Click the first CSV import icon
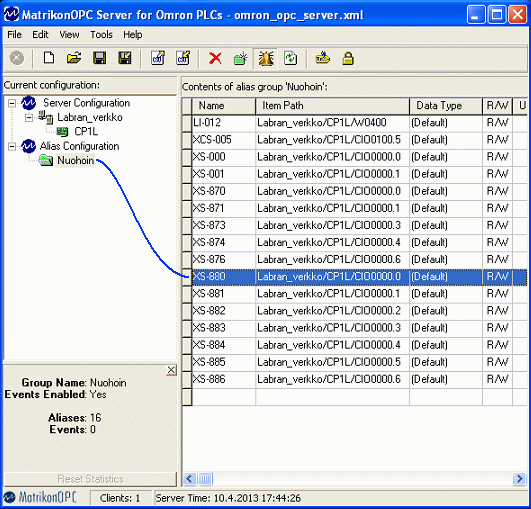 [x=158, y=58]
